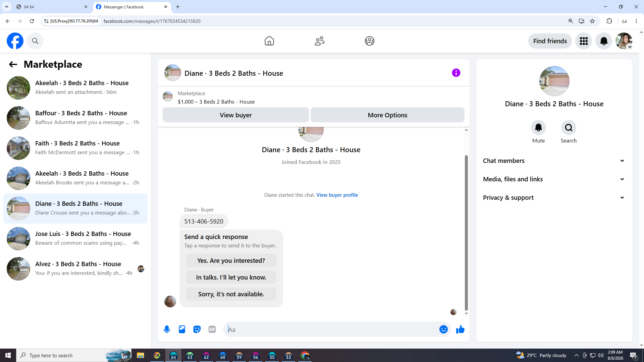The height and width of the screenshot is (362, 644).
Task: Click the chat scrollbar thumb
Action: 466,233
